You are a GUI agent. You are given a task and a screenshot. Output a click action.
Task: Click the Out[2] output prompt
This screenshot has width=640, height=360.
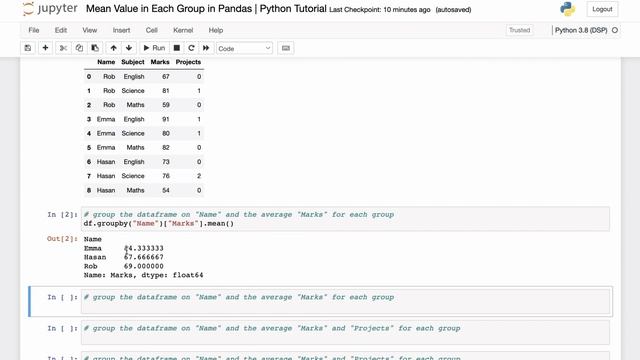pos(62,239)
